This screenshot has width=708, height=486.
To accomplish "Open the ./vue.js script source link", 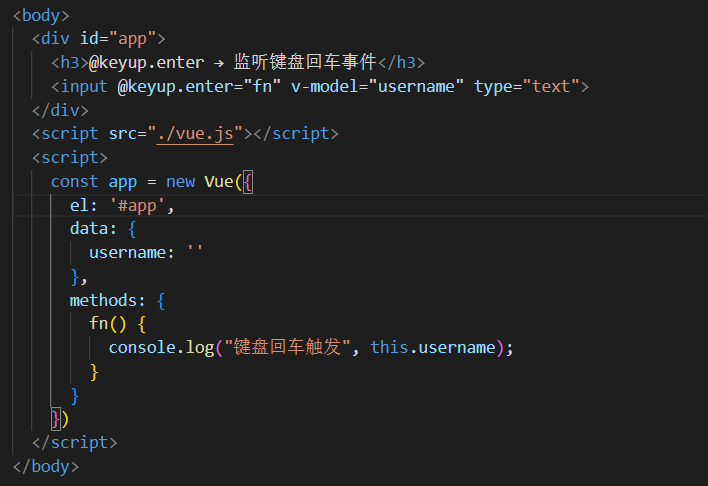I will point(195,134).
